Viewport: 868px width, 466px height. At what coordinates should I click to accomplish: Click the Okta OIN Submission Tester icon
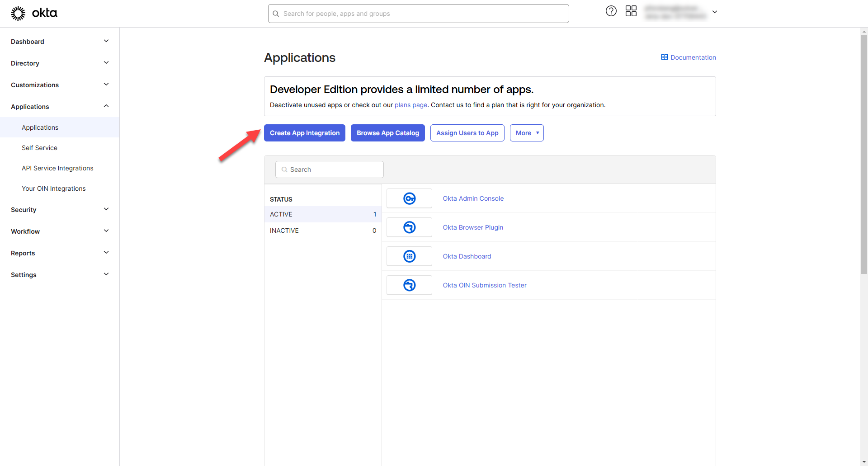point(409,285)
